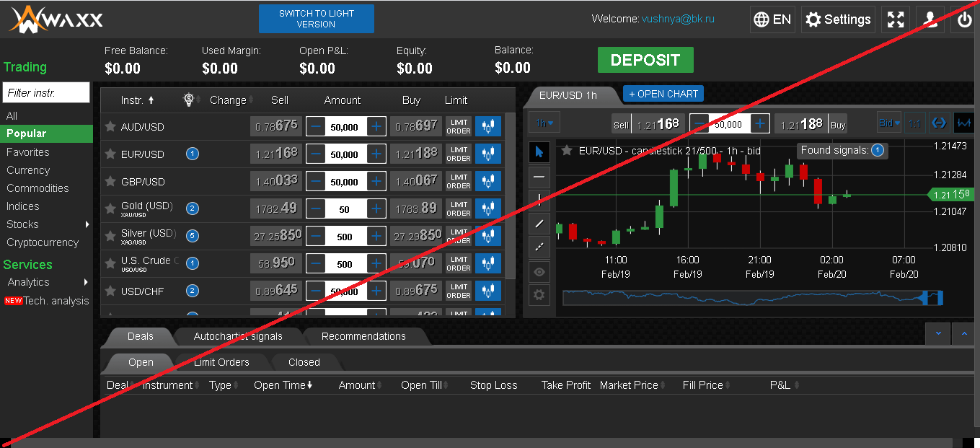
Task: Click GBP/USD Buy price 1.40067
Action: [x=416, y=181]
